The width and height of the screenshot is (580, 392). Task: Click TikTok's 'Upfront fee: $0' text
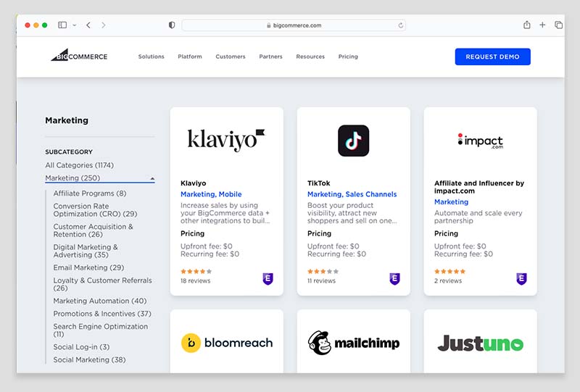pyautogui.click(x=333, y=246)
